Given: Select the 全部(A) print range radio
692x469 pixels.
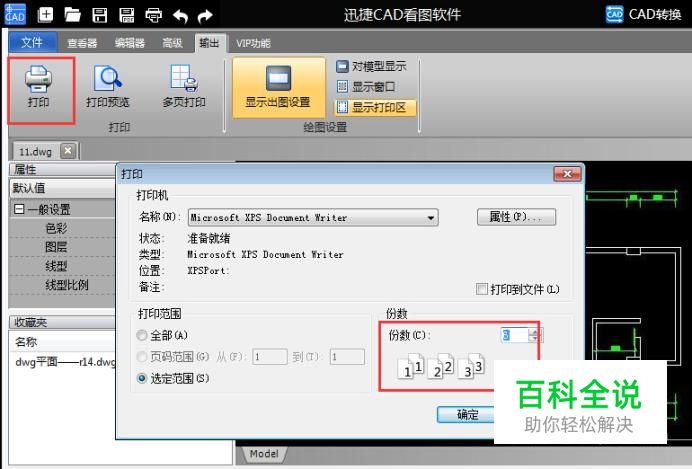Looking at the screenshot, I should pyautogui.click(x=142, y=336).
